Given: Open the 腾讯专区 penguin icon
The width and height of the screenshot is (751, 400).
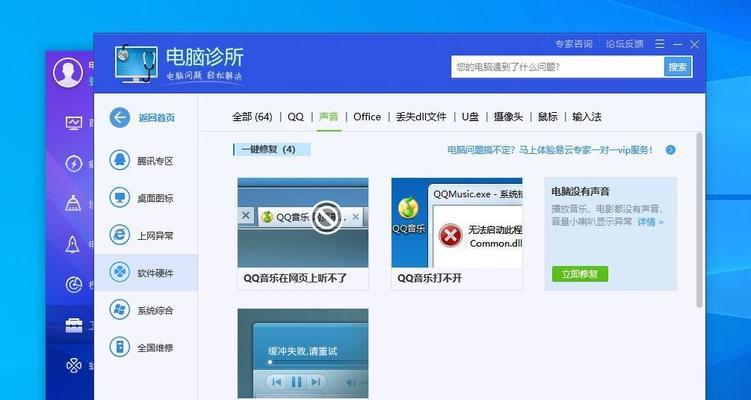Looking at the screenshot, I should pos(119,160).
